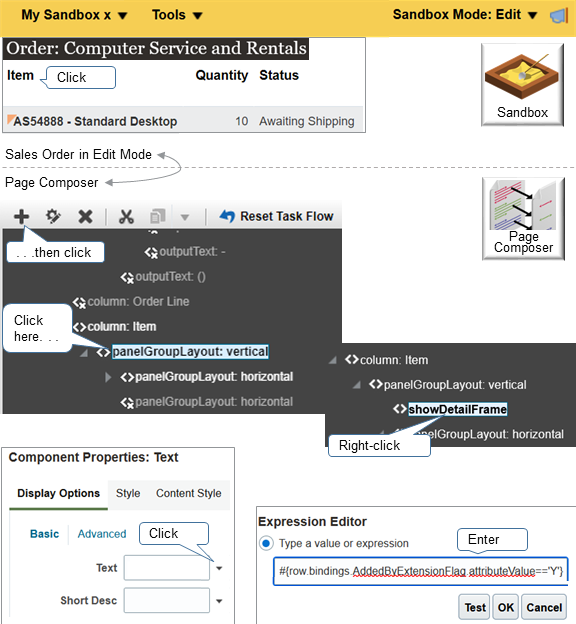Expand the bold panelGroupLayout: horizontal node
Screen dimensions: 576x624
(x=108, y=377)
